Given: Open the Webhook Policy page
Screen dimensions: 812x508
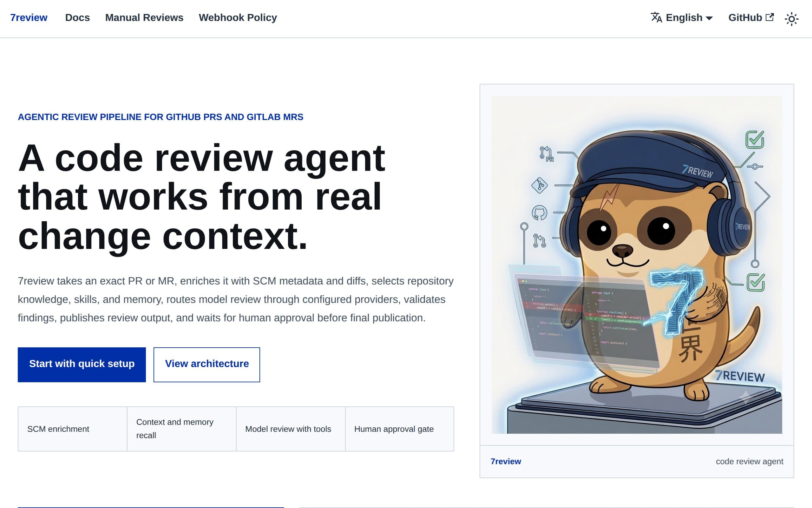Looking at the screenshot, I should [238, 17].
